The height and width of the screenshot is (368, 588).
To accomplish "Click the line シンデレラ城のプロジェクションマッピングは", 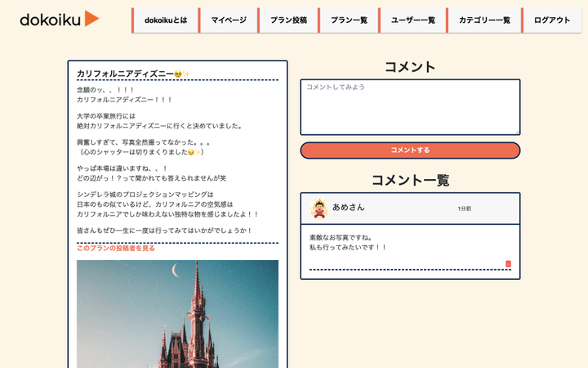I will click(x=145, y=194).
